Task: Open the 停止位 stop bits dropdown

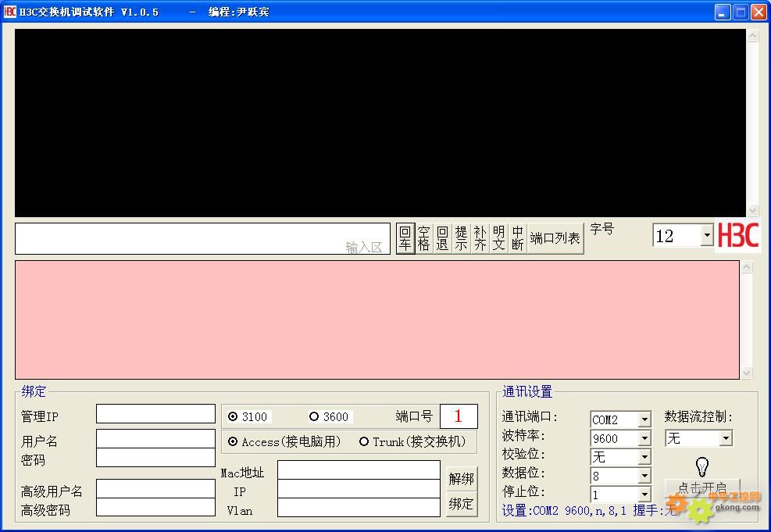Action: click(644, 495)
